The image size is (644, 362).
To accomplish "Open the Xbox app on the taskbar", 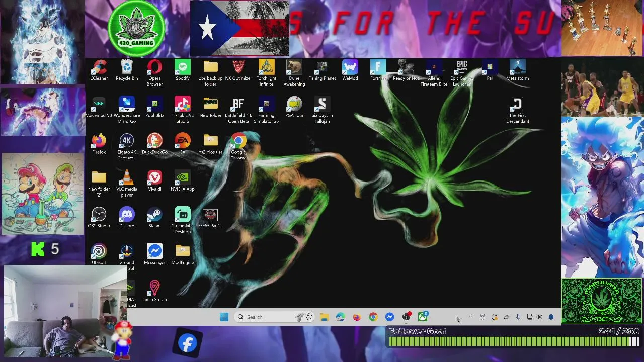I will point(423,317).
